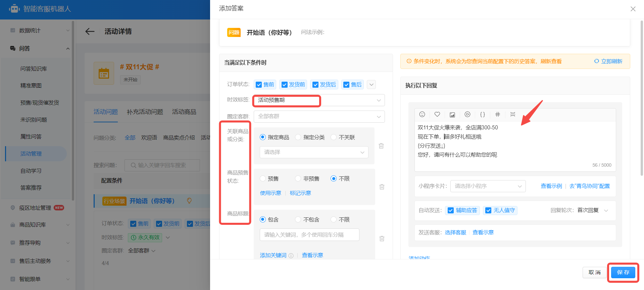Insert emoji using the smiley icon
Image resolution: width=644 pixels, height=290 pixels.
pyautogui.click(x=422, y=114)
